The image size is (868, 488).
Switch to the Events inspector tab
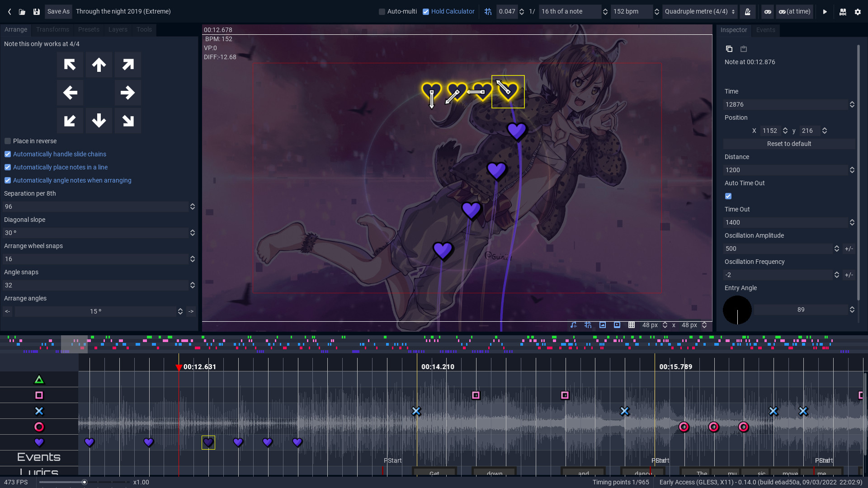[x=766, y=30]
